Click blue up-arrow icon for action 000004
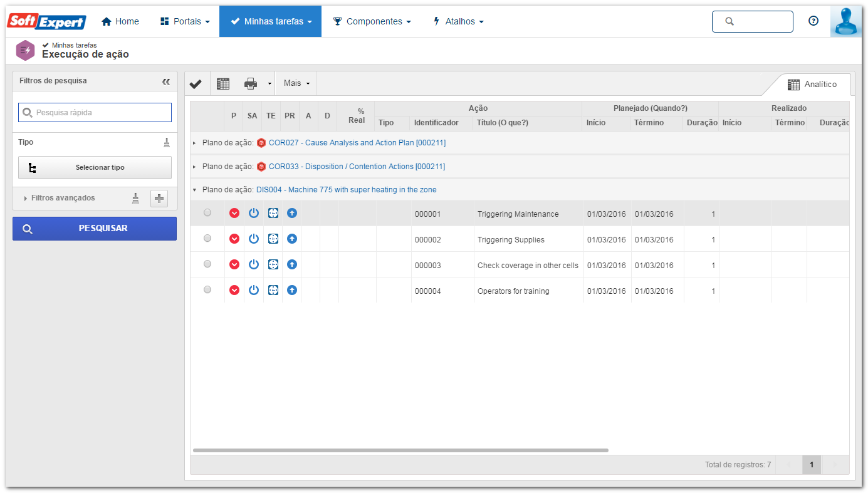Viewport: 868px width, 493px height. point(292,290)
